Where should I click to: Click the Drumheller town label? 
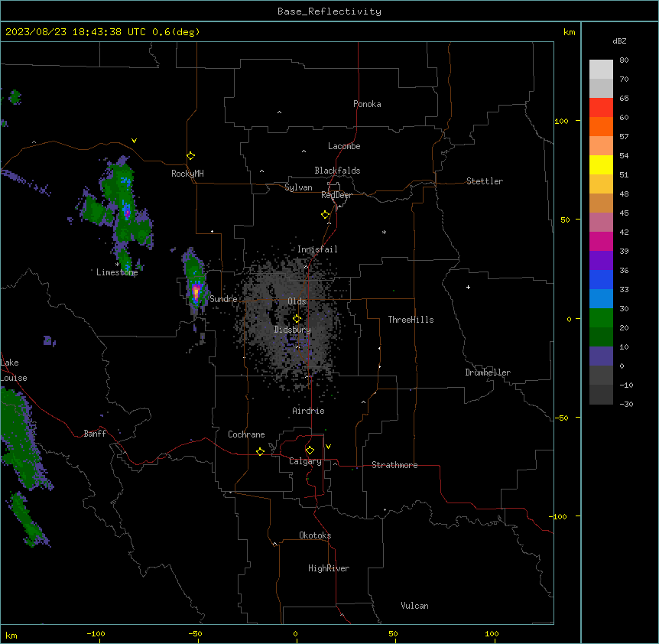488,372
